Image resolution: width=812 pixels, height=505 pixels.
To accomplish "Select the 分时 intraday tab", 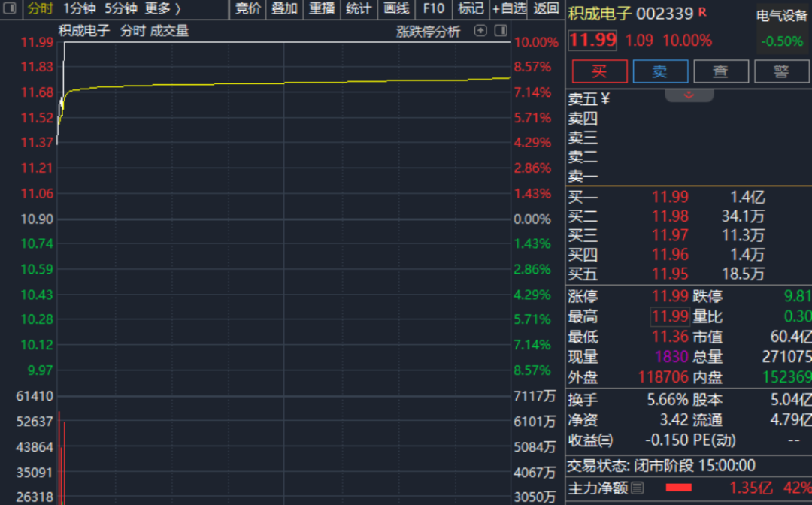I will 41,8.
